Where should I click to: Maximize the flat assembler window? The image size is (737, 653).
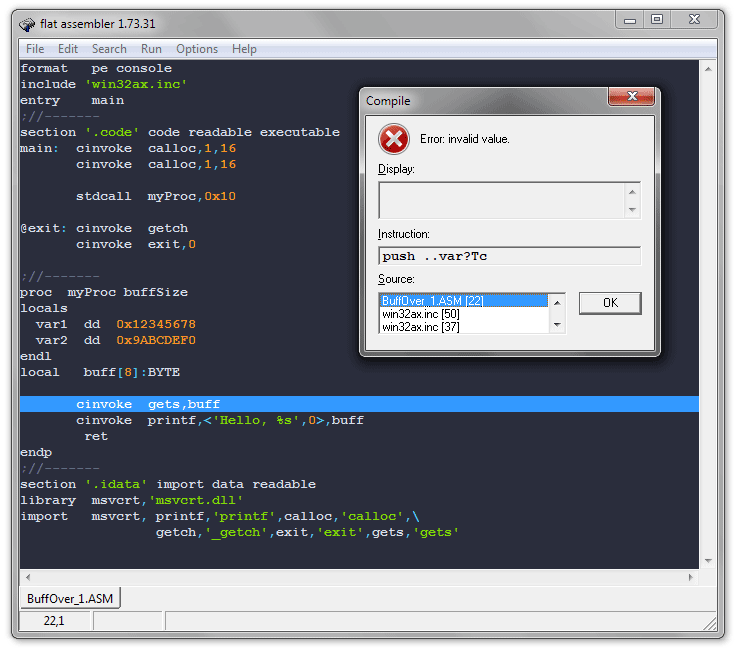pyautogui.click(x=657, y=19)
